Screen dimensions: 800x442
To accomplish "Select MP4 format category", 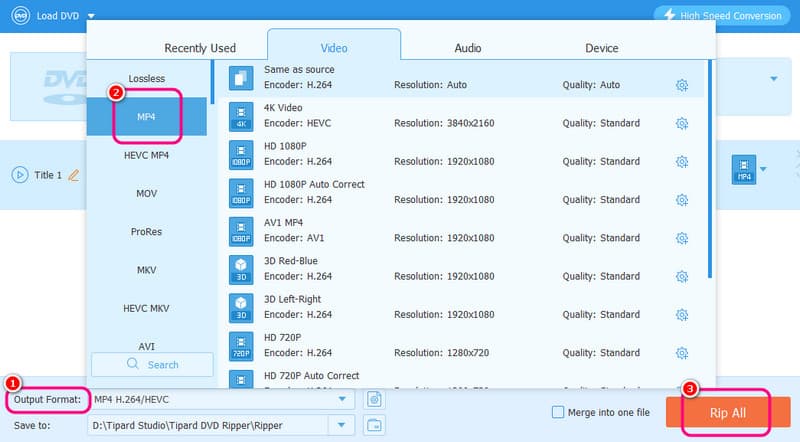I will pos(147,117).
